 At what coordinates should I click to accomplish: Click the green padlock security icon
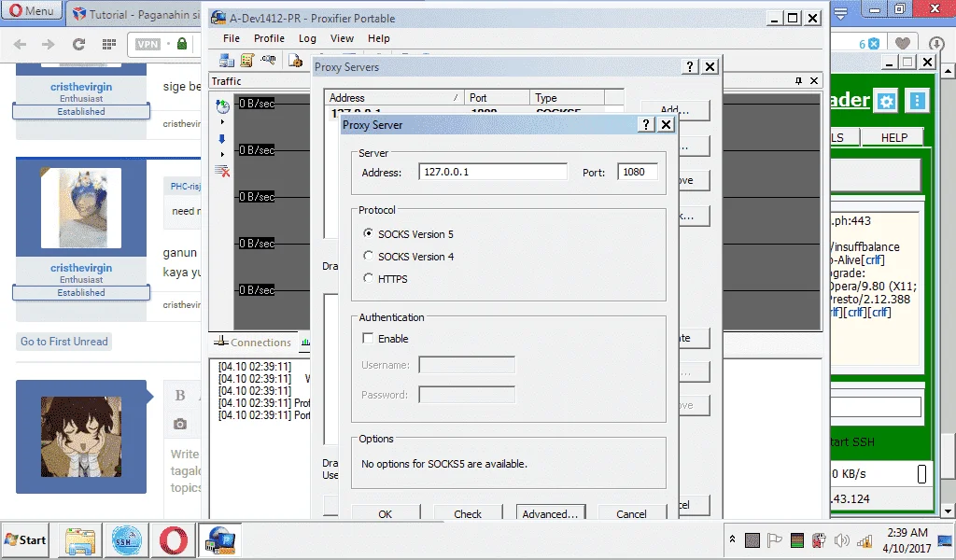(x=182, y=44)
